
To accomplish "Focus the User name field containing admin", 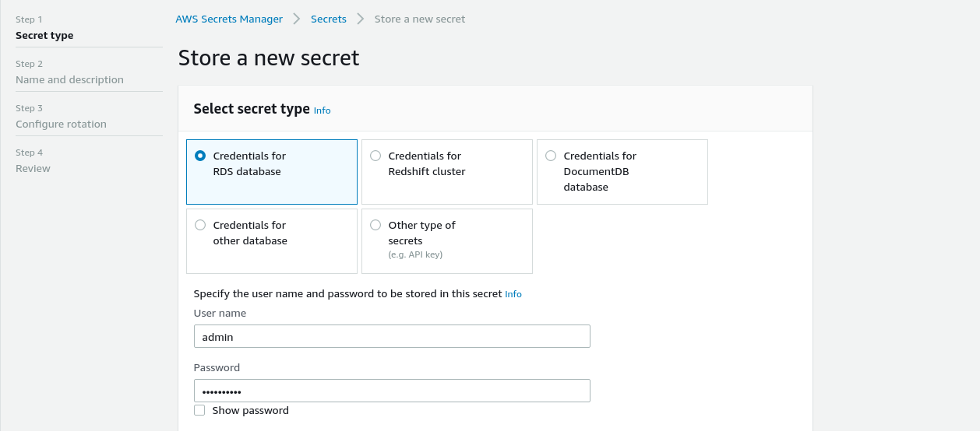I will coord(392,336).
